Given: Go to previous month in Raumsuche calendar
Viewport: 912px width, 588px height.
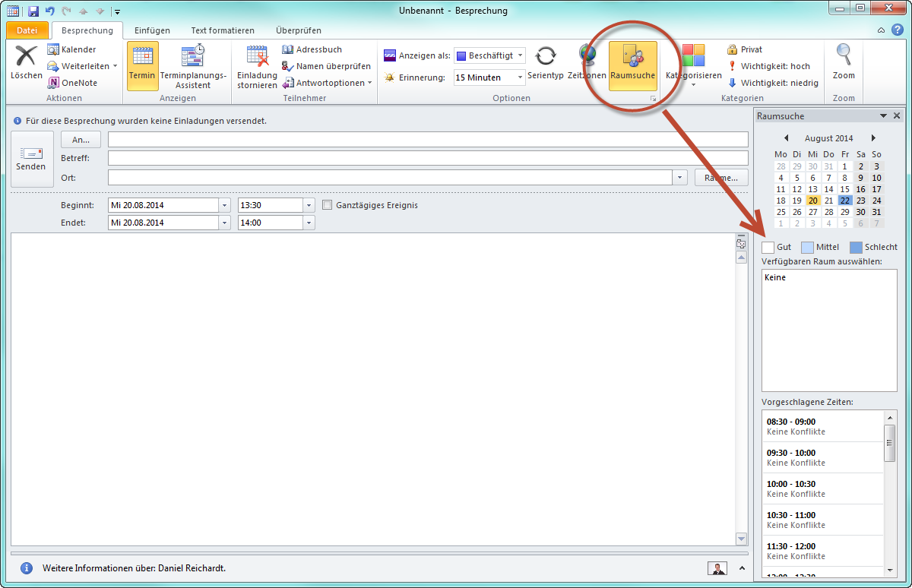Looking at the screenshot, I should pyautogui.click(x=786, y=138).
